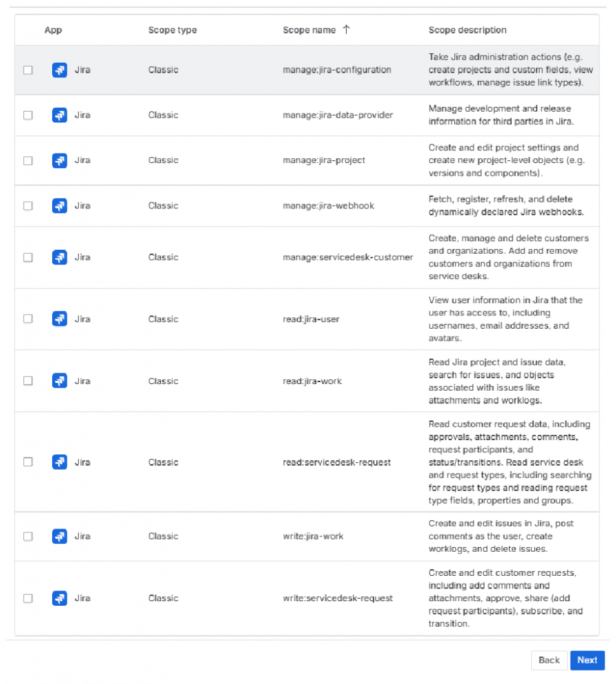This screenshot has width=616, height=684.
Task: Click Jira icon in write:servicedesk-request row
Action: click(x=59, y=598)
